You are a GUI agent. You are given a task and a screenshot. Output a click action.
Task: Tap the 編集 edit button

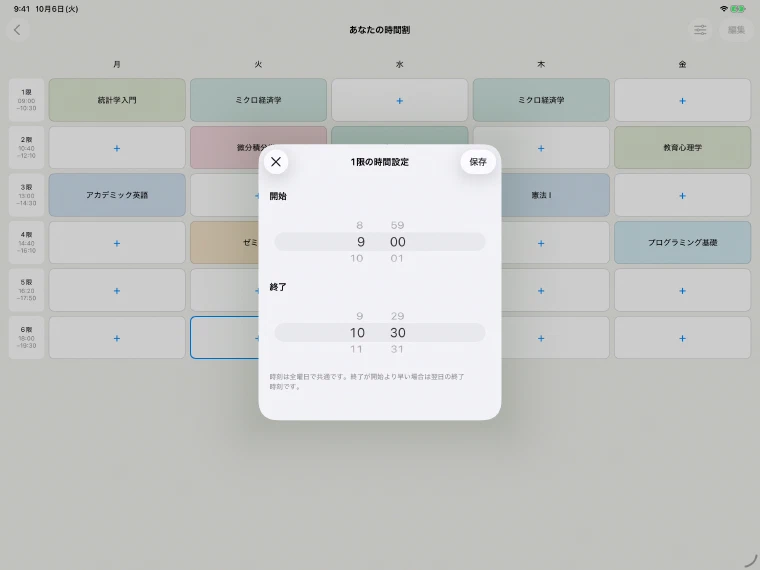736,30
